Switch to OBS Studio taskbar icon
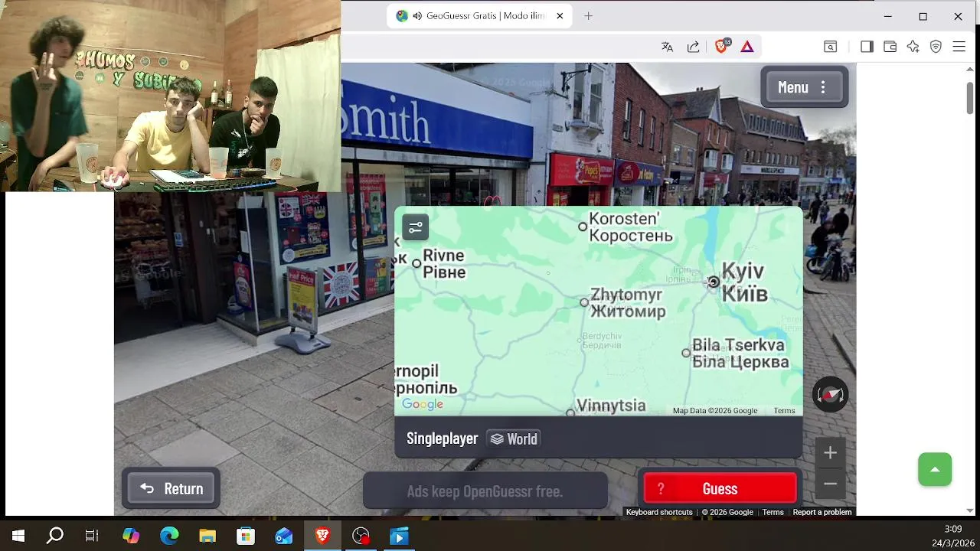The height and width of the screenshot is (551, 980). tap(361, 536)
